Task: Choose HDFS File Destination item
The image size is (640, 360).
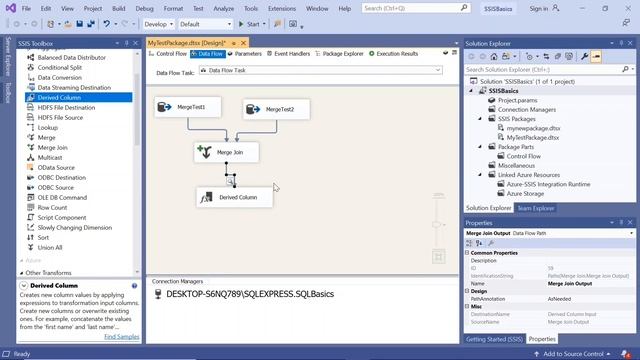Action: click(x=66, y=108)
